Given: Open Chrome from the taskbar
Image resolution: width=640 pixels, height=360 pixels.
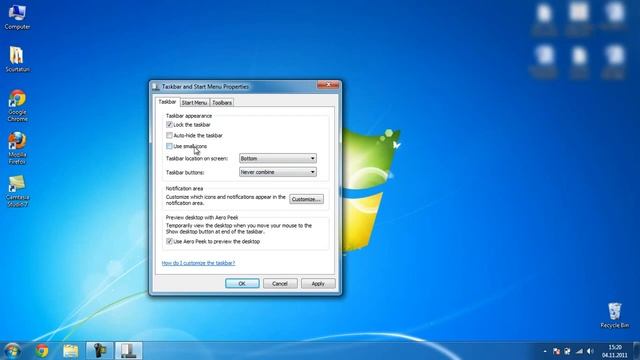Looking at the screenshot, I should pyautogui.click(x=42, y=351).
